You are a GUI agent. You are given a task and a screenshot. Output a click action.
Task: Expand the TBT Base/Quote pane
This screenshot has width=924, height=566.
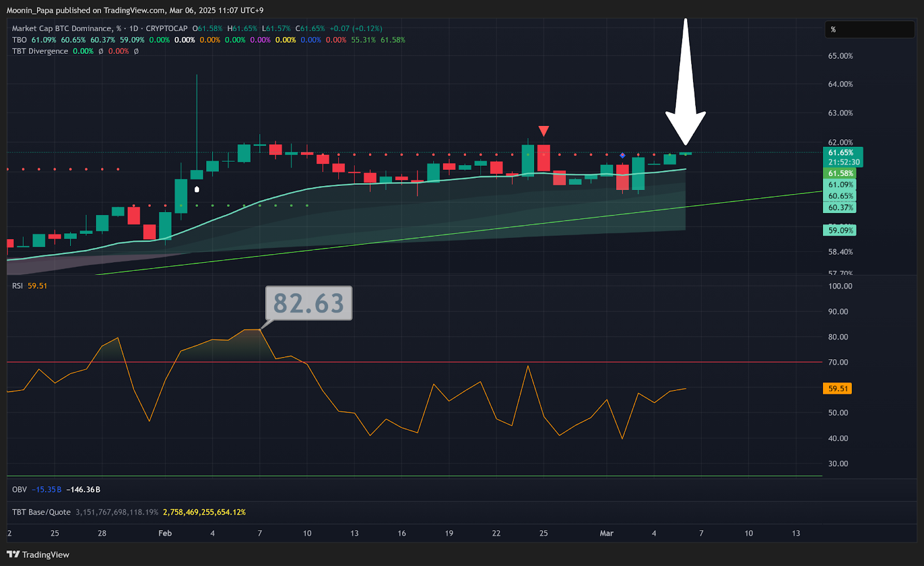coord(41,512)
